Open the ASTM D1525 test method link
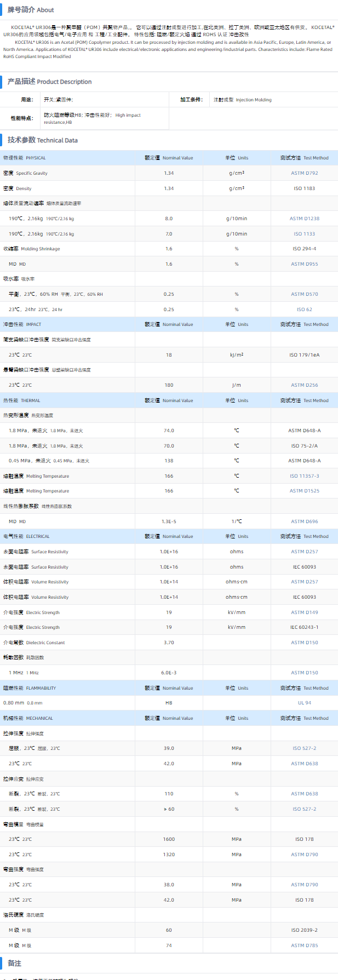338x980 pixels. 304,491
